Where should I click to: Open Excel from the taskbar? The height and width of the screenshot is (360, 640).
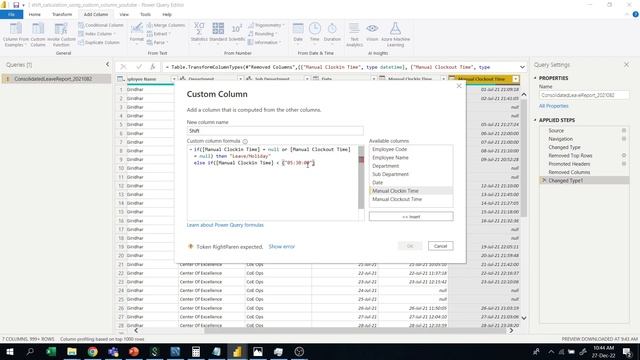pos(51,351)
